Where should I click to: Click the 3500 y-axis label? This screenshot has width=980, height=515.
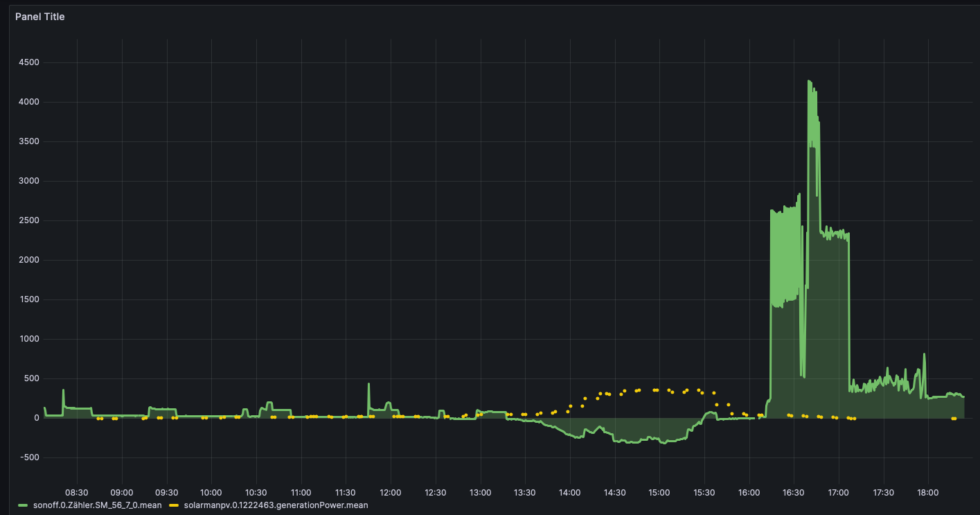[30, 141]
